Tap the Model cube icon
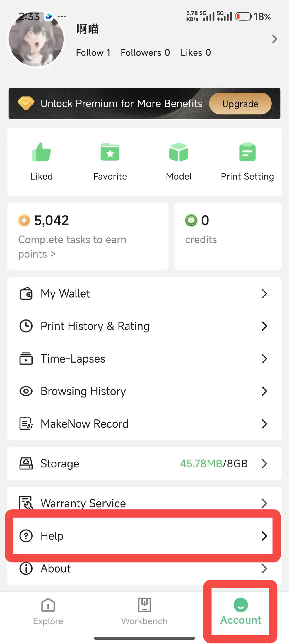 (x=179, y=152)
